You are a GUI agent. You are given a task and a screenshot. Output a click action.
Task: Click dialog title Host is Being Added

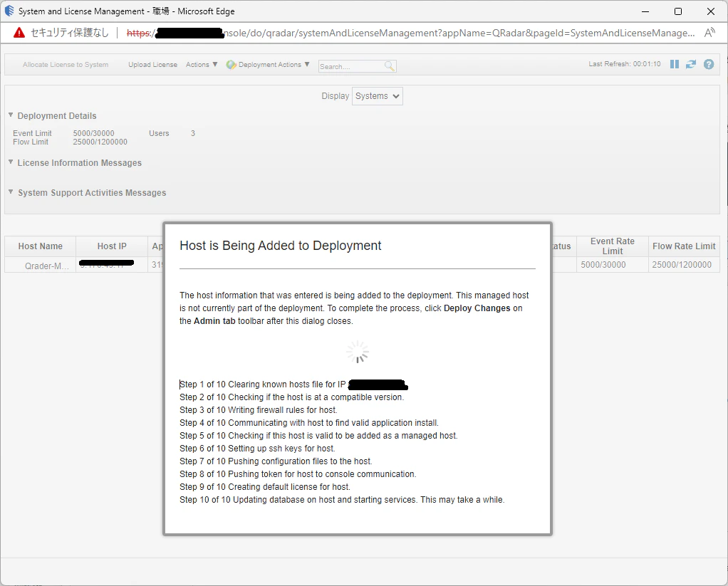[281, 246]
